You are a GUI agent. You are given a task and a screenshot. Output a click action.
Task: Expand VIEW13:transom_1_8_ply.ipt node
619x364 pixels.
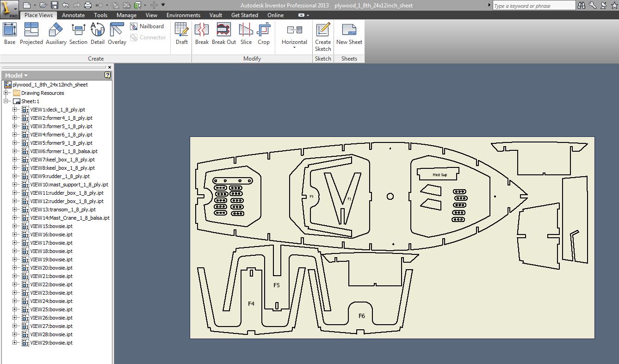(x=15, y=210)
